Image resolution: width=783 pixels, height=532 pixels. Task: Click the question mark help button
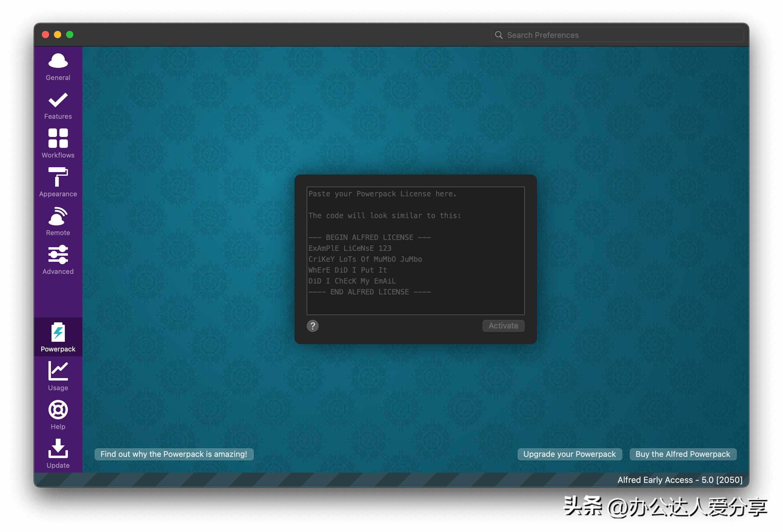312,326
